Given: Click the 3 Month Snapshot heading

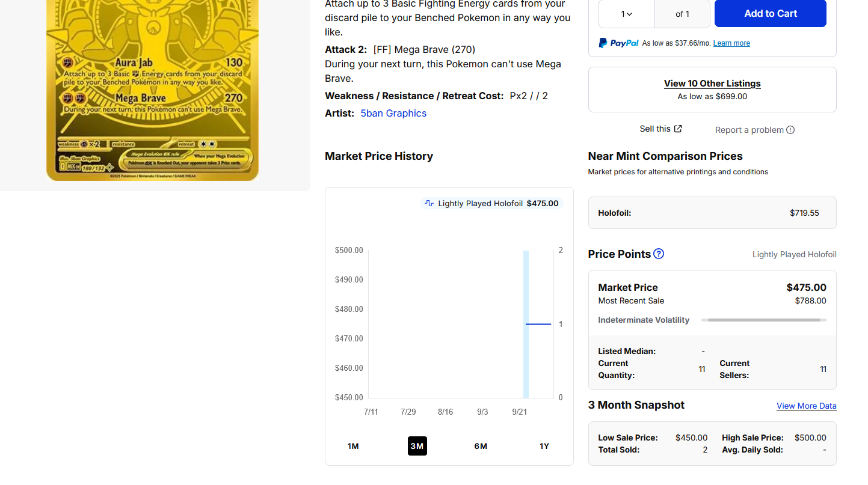Looking at the screenshot, I should pyautogui.click(x=636, y=405).
